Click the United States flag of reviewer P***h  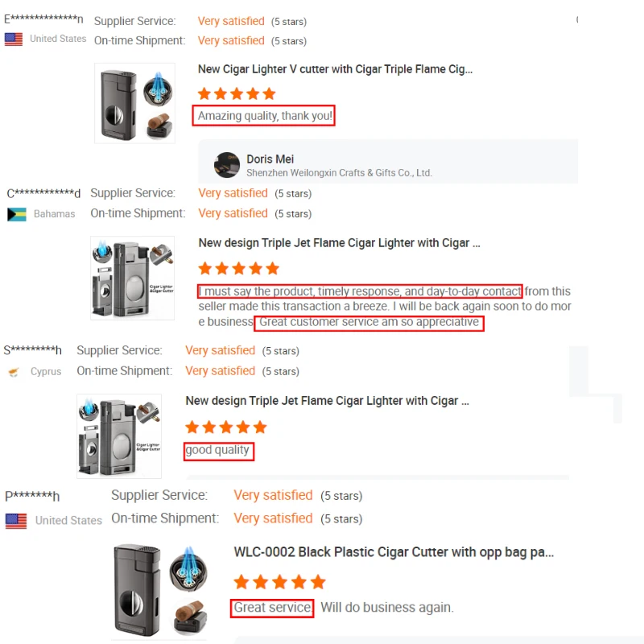click(x=16, y=521)
